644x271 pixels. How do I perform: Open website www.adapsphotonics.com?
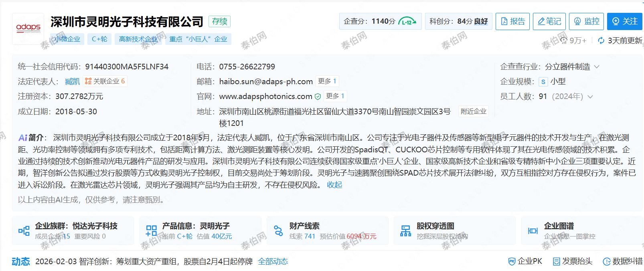coord(265,96)
